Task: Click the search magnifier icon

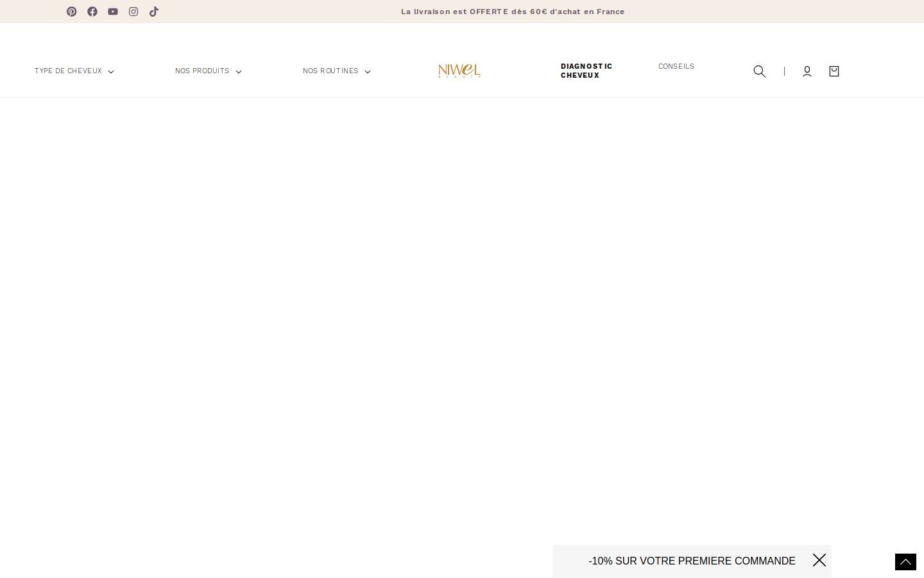Action: coord(759,71)
